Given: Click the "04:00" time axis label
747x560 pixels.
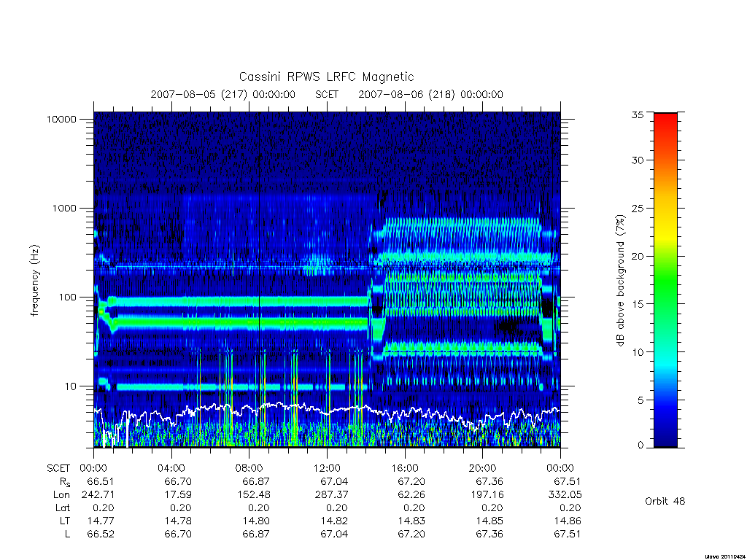Looking at the screenshot, I should pos(171,468).
